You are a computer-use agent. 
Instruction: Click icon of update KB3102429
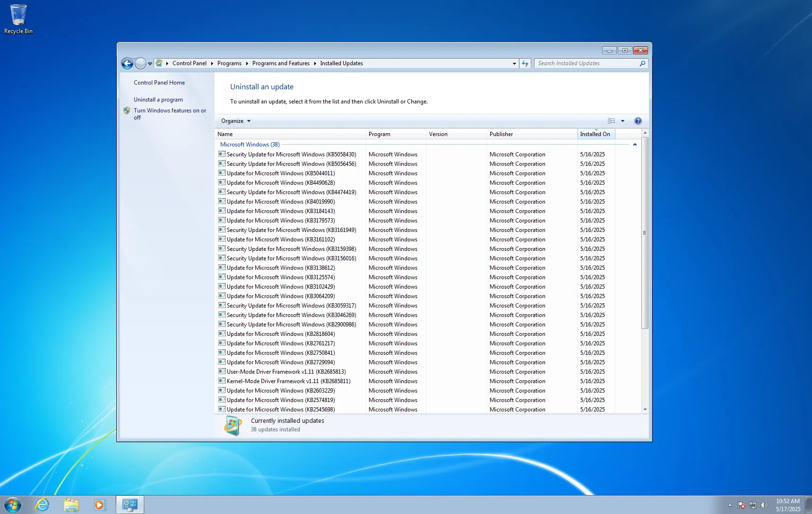pos(222,286)
